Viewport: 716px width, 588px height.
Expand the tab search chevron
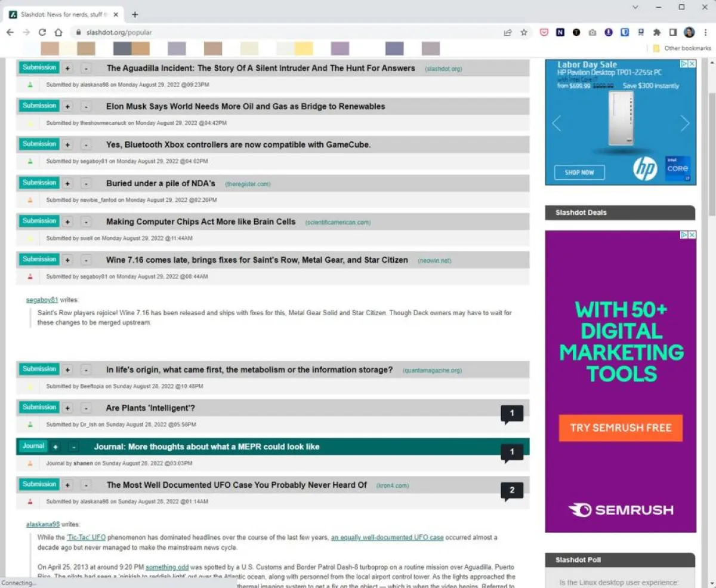click(635, 7)
